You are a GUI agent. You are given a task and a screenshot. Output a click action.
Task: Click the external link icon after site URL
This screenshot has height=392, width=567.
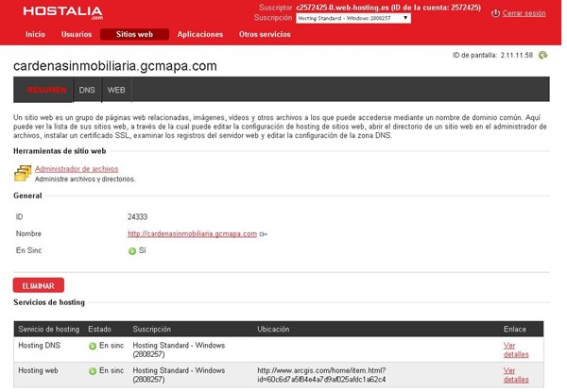(264, 234)
